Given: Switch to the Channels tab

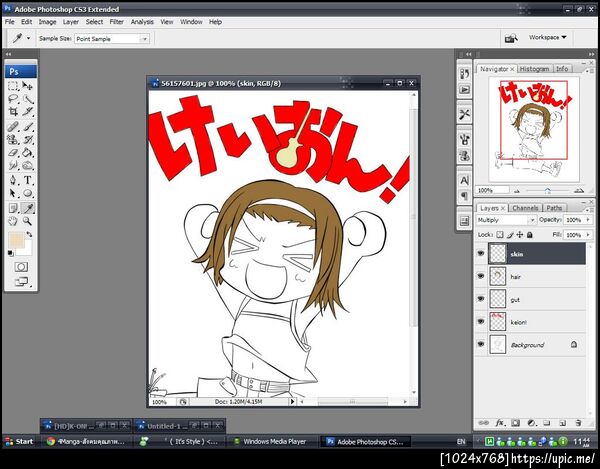Looking at the screenshot, I should [525, 208].
